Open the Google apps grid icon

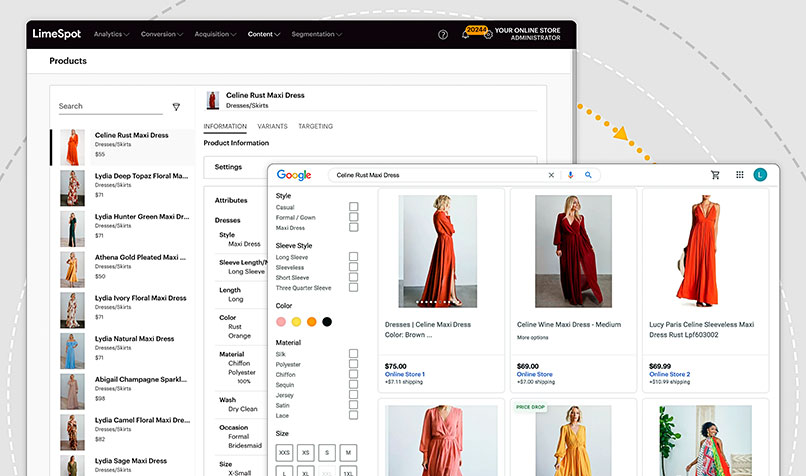740,175
